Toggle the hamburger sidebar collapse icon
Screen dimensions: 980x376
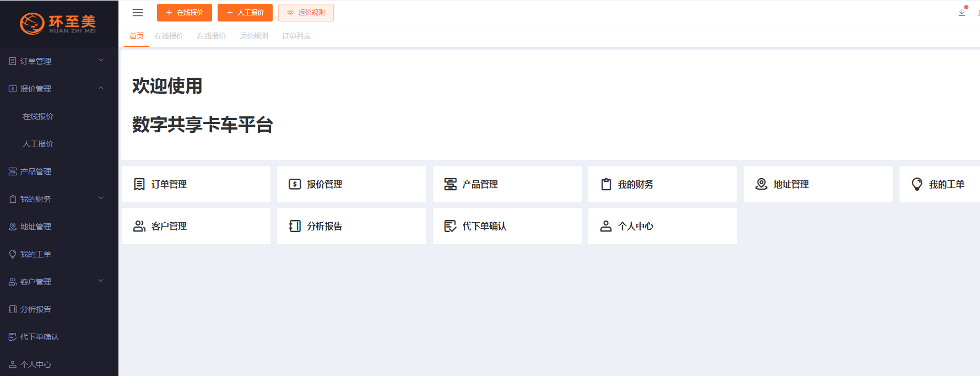point(138,13)
